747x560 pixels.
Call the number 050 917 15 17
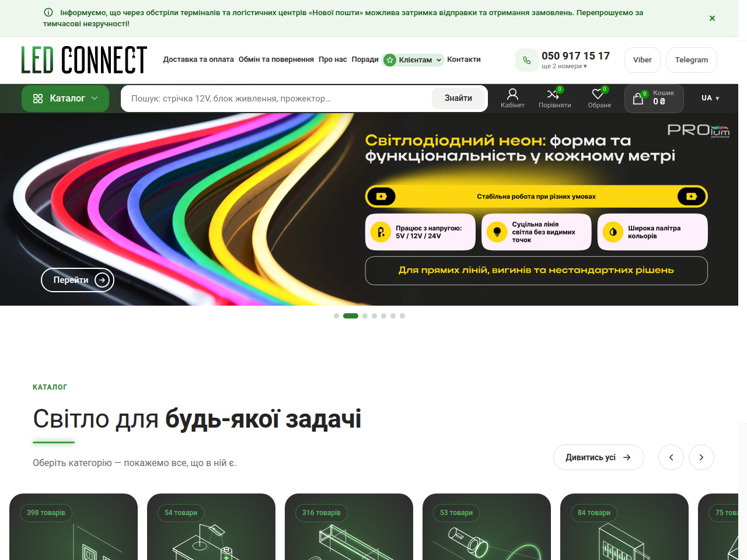pos(575,56)
